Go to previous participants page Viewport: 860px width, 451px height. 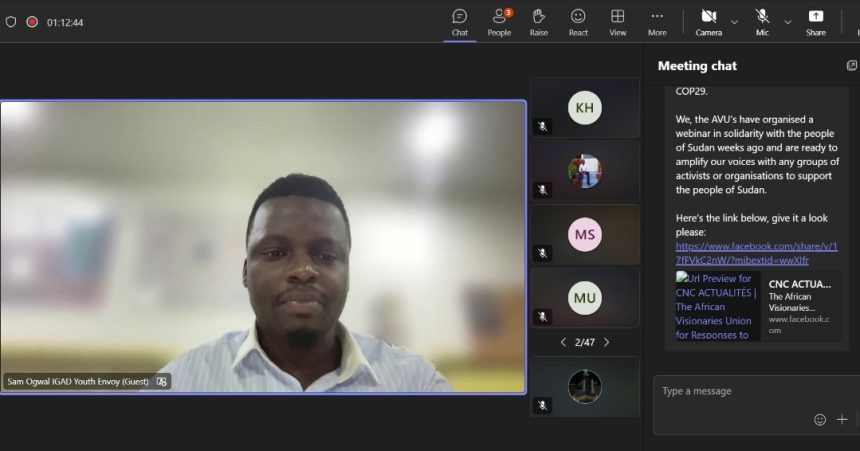563,342
